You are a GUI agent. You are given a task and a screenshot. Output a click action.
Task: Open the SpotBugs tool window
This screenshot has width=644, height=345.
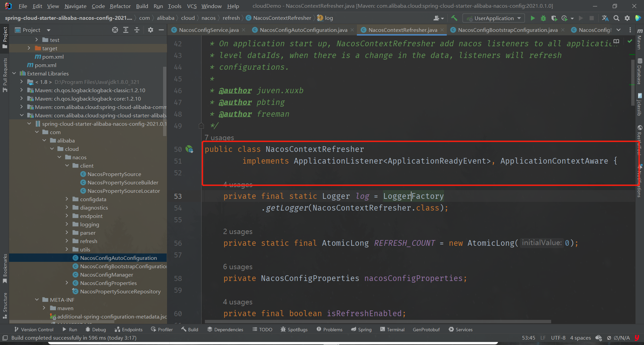(294, 330)
